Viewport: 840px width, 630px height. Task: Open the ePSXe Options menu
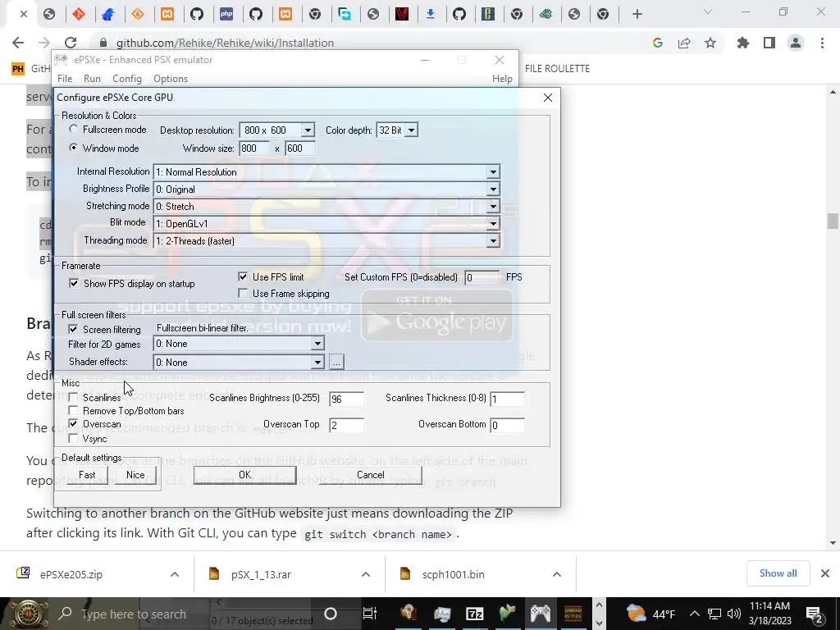point(171,78)
